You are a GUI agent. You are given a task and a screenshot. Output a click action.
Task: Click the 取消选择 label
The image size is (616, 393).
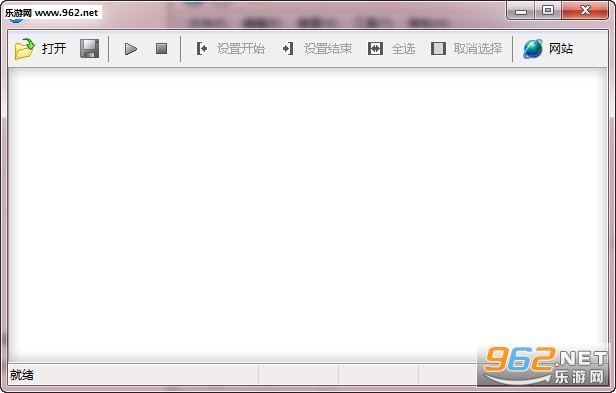click(x=478, y=49)
